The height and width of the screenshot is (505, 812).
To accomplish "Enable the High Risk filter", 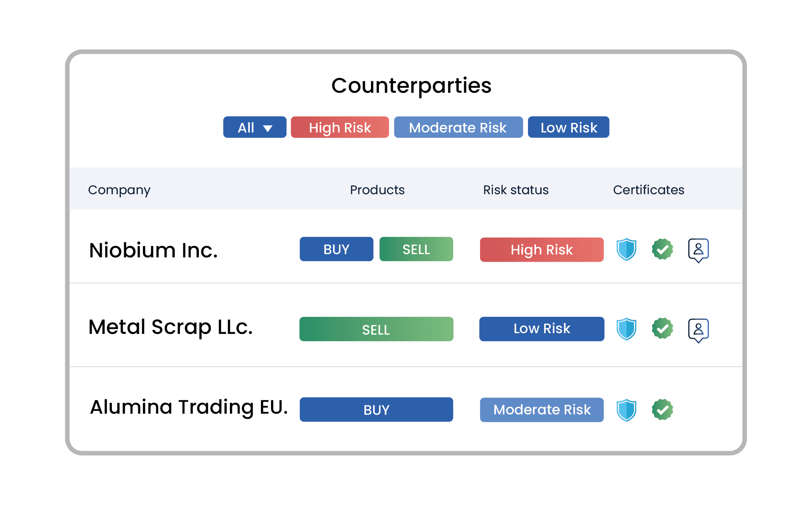I will click(340, 127).
